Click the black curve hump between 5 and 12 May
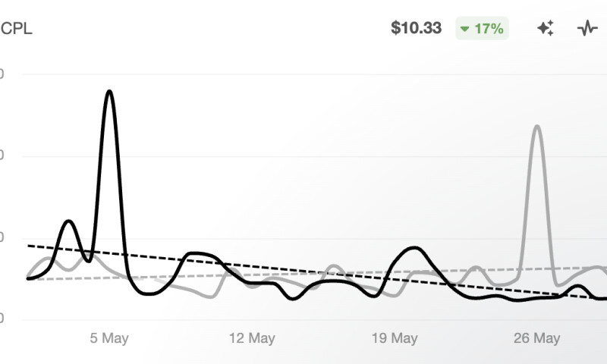The width and height of the screenshot is (607, 364). tap(196, 253)
